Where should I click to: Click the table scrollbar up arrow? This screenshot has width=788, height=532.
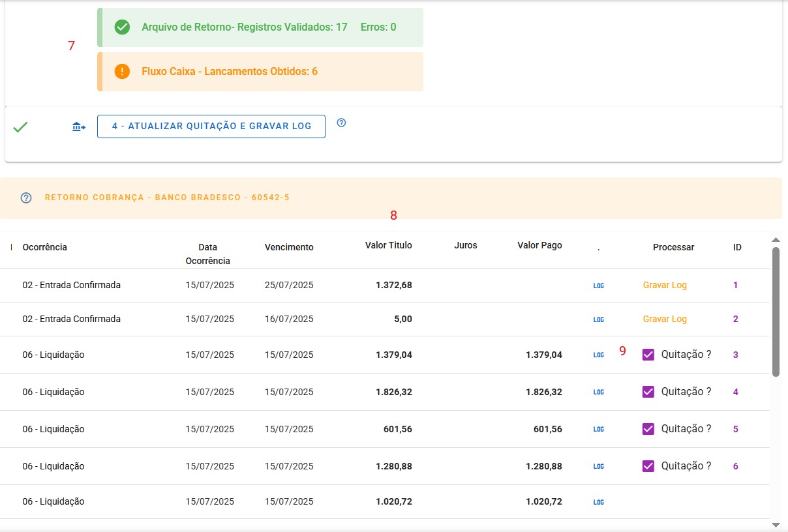click(776, 240)
